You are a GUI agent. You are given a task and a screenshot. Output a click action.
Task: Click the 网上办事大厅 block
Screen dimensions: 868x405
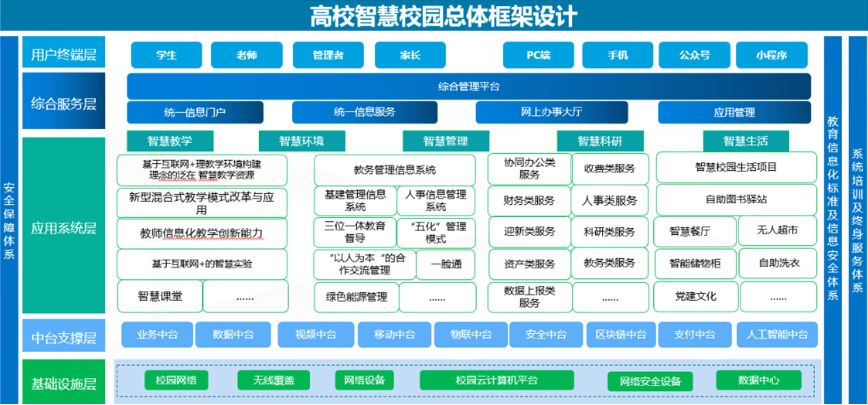tap(551, 112)
